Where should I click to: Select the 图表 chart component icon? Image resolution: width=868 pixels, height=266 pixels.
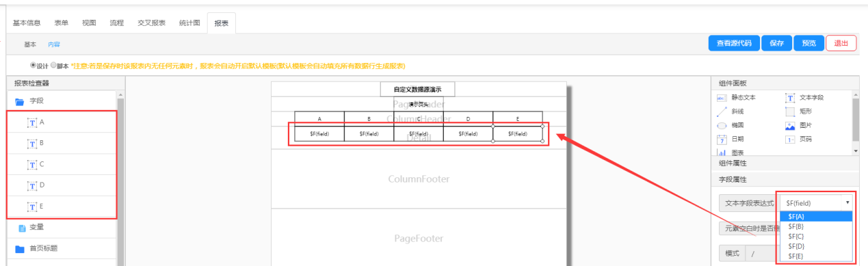click(721, 152)
